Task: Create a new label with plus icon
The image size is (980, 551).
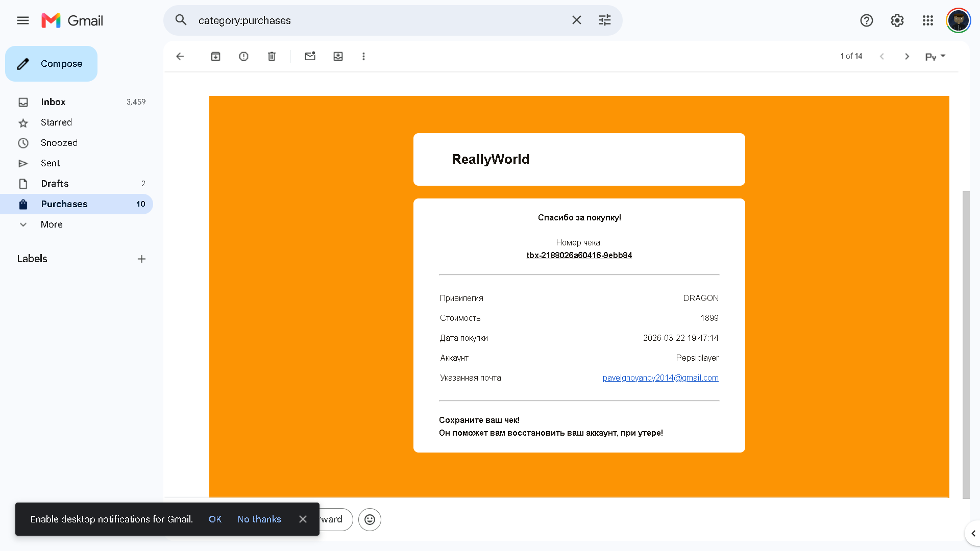Action: (x=142, y=259)
